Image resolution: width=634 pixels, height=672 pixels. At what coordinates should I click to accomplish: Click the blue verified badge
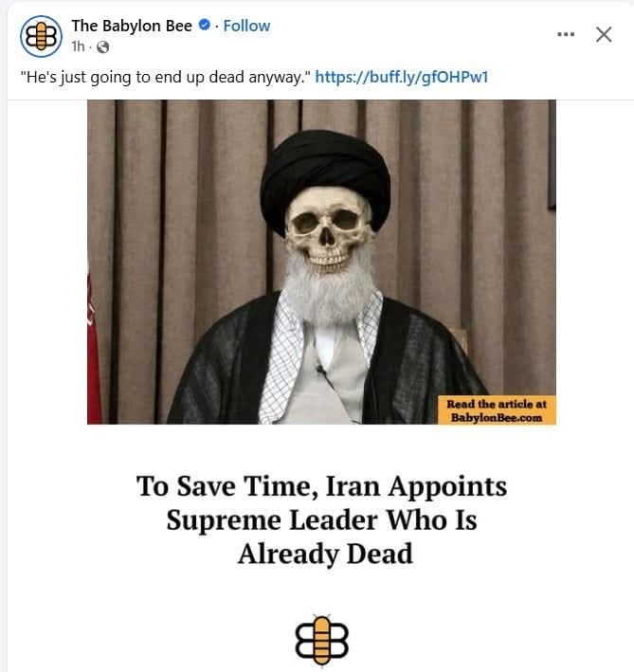pos(205,26)
